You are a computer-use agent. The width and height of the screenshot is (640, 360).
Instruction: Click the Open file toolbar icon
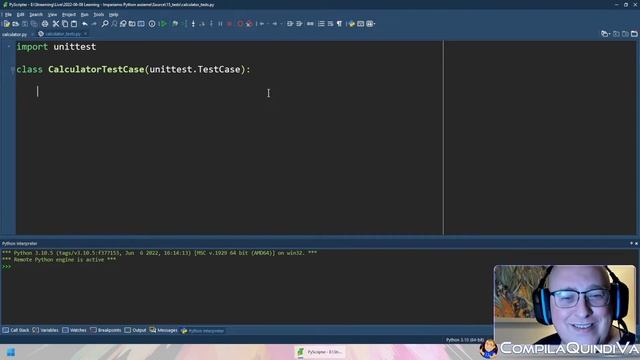pyautogui.click(x=16, y=24)
